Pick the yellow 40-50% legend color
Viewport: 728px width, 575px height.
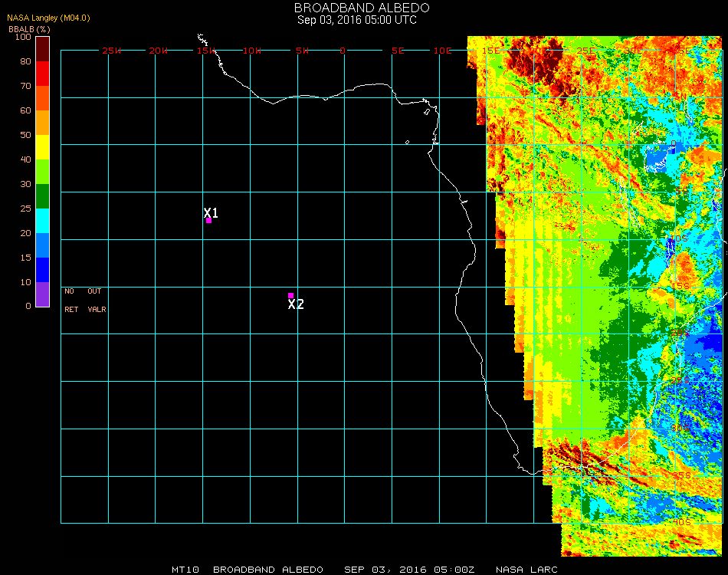point(42,147)
